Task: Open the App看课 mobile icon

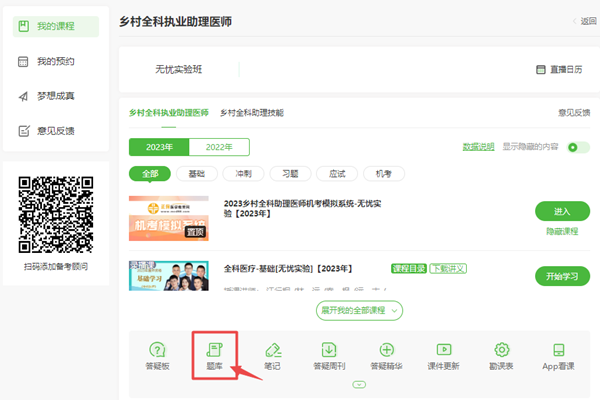Action: (559, 356)
